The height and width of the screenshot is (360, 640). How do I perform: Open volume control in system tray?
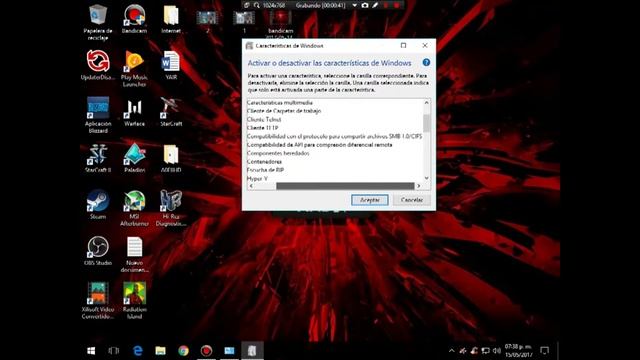click(x=496, y=351)
